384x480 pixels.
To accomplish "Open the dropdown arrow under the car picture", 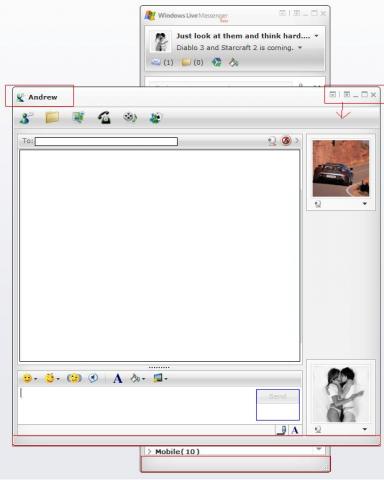I will [365, 203].
